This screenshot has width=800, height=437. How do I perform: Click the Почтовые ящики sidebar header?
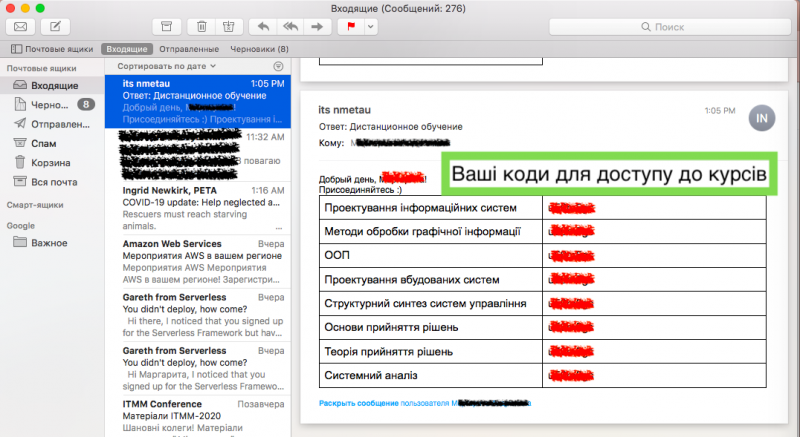coord(41,68)
